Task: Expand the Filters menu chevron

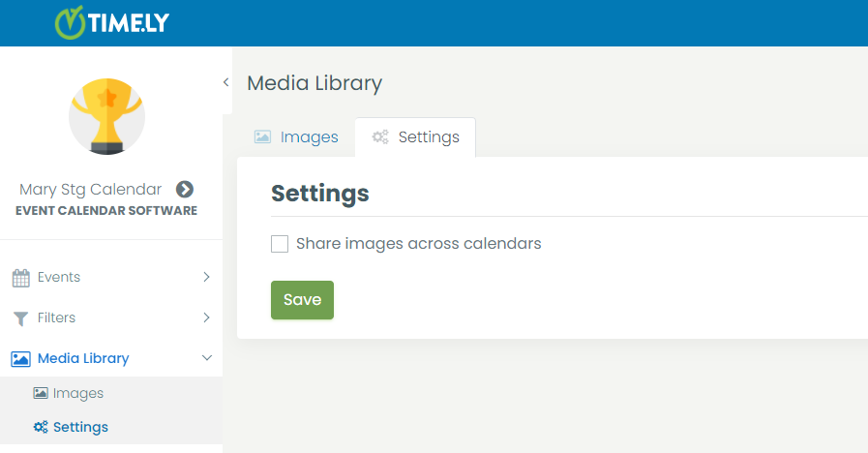Action: [x=206, y=317]
